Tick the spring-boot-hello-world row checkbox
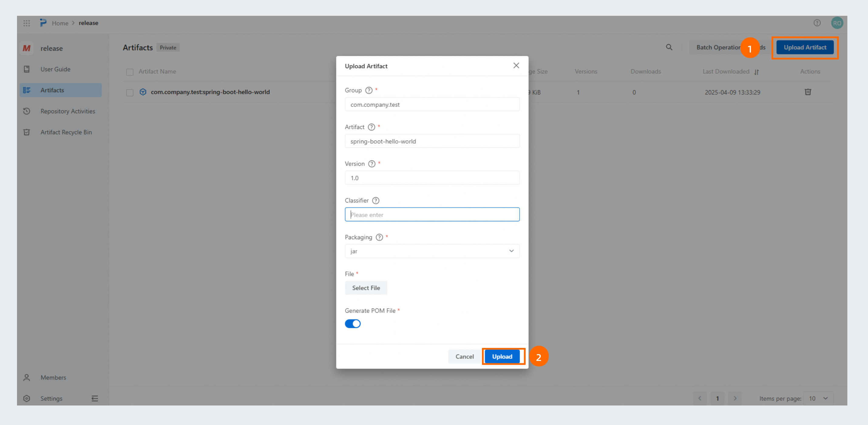The height and width of the screenshot is (425, 868). coord(130,92)
